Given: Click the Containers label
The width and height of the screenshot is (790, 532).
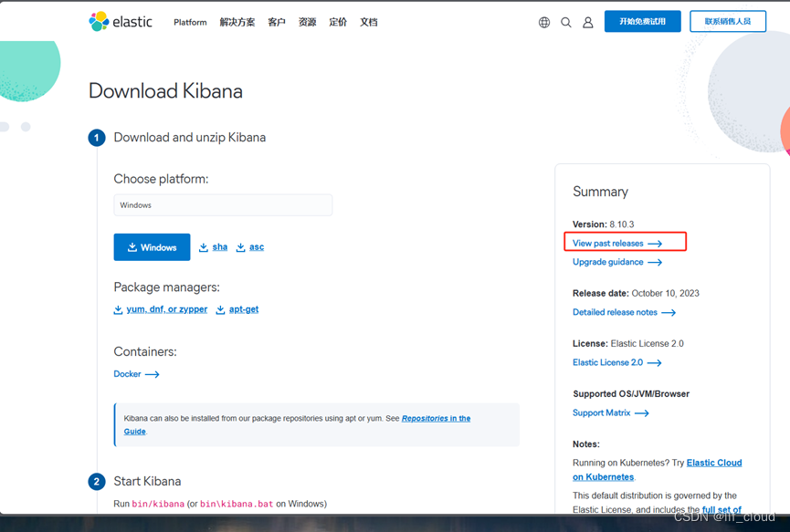Looking at the screenshot, I should click(145, 351).
